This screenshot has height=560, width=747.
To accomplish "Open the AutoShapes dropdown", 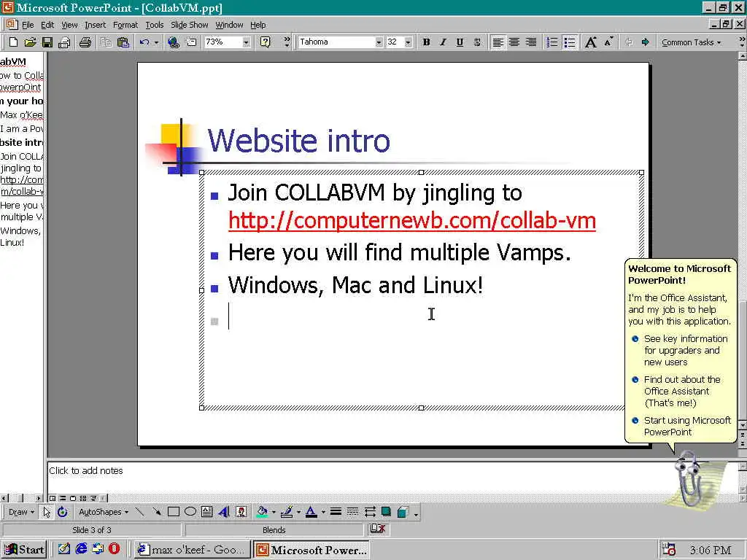I will click(x=104, y=512).
